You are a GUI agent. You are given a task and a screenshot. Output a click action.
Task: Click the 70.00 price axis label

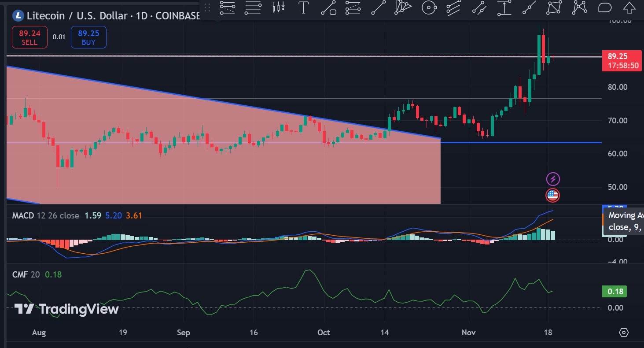coord(617,120)
